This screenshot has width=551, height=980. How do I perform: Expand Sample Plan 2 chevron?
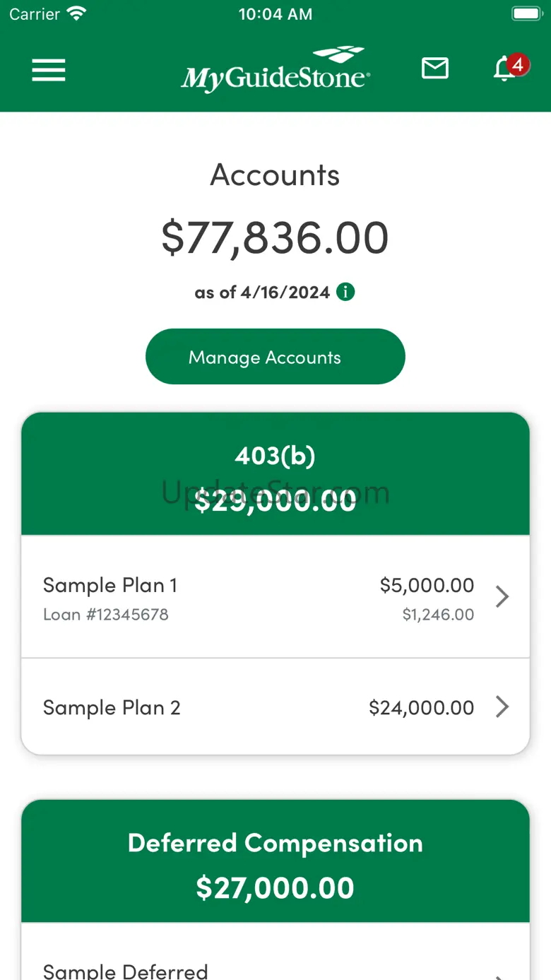(502, 707)
